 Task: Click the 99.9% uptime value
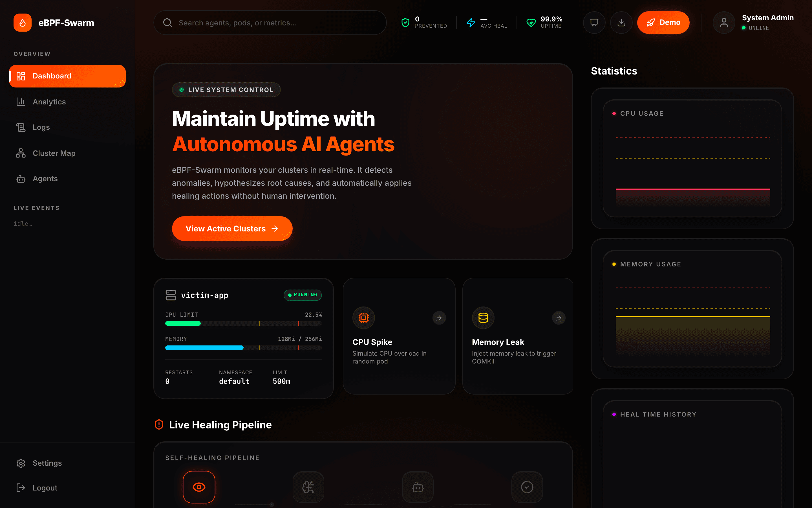tap(551, 19)
